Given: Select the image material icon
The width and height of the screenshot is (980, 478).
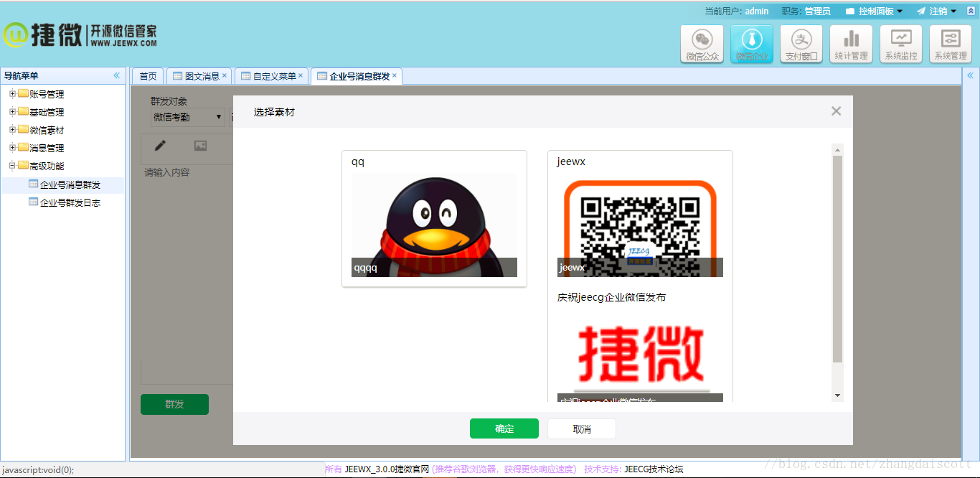Looking at the screenshot, I should point(200,146).
